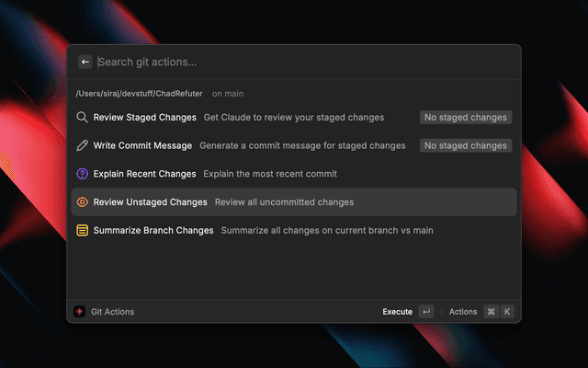This screenshot has height=368, width=588.
Task: Select the Review Staged Changes action
Action: pyautogui.click(x=145, y=118)
